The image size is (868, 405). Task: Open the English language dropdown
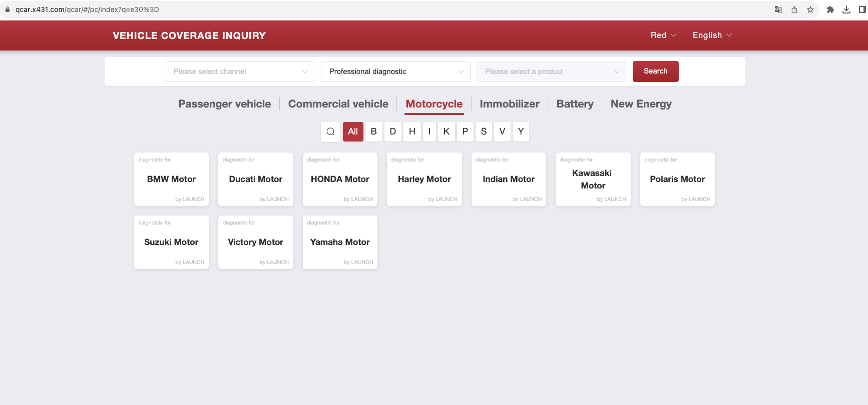pyautogui.click(x=712, y=35)
